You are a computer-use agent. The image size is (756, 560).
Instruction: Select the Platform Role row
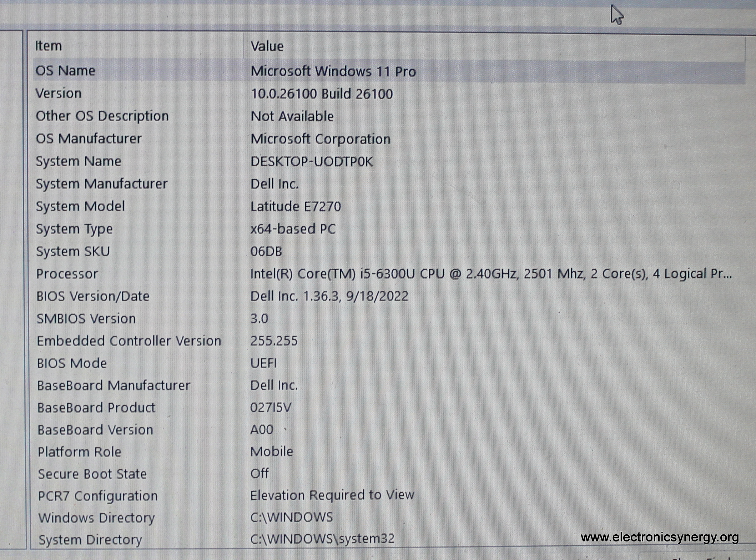point(79,452)
